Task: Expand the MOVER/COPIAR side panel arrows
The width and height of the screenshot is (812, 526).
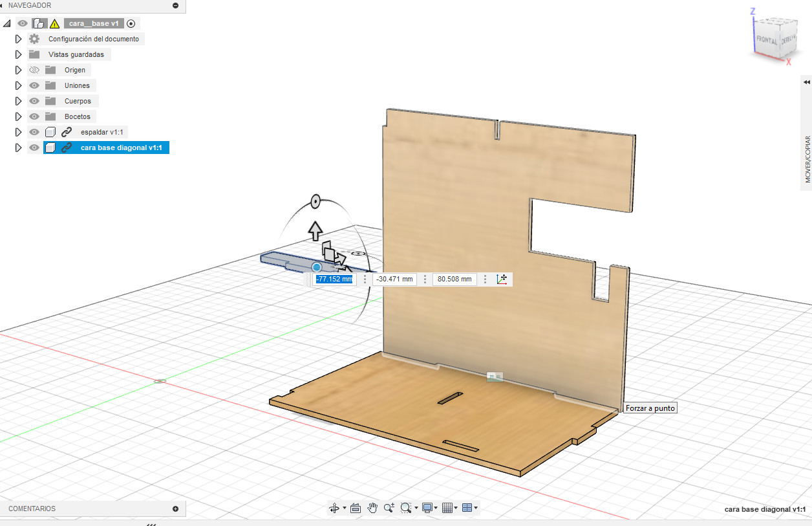Action: [x=806, y=82]
